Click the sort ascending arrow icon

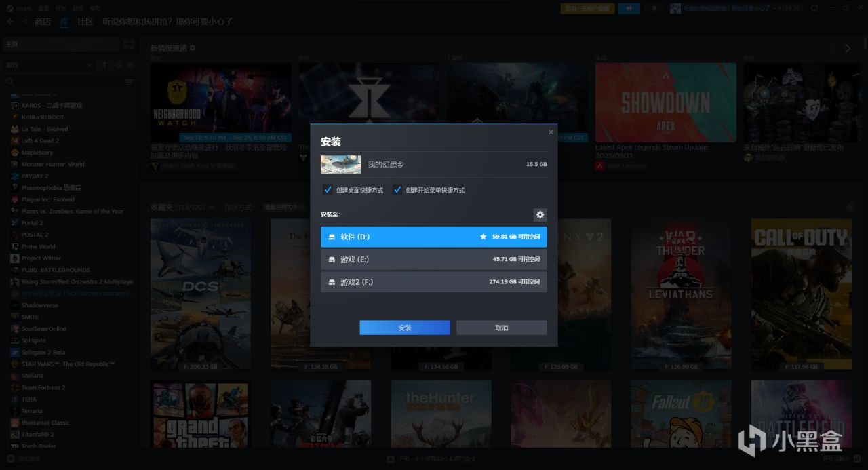tap(104, 65)
